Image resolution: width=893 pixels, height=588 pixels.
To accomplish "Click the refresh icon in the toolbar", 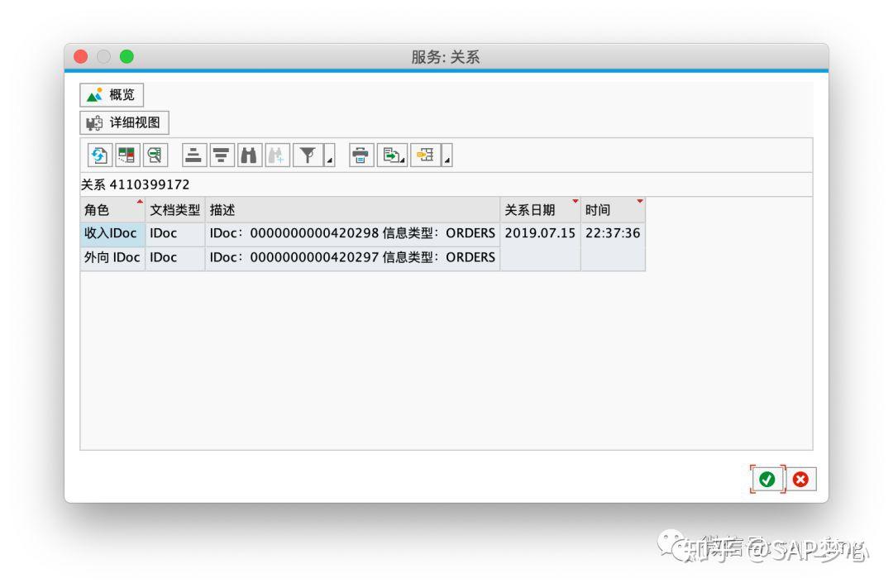I will point(99,155).
